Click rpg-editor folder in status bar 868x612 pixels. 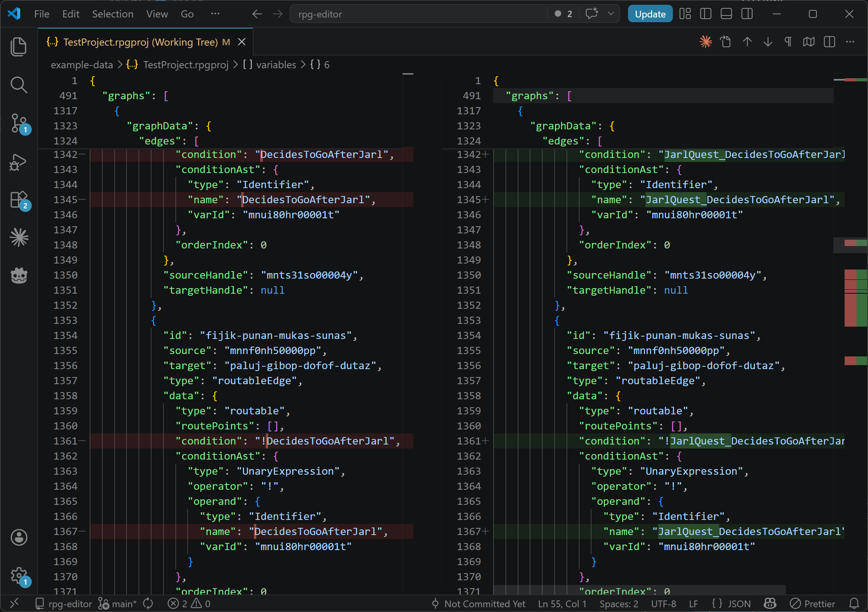click(63, 604)
